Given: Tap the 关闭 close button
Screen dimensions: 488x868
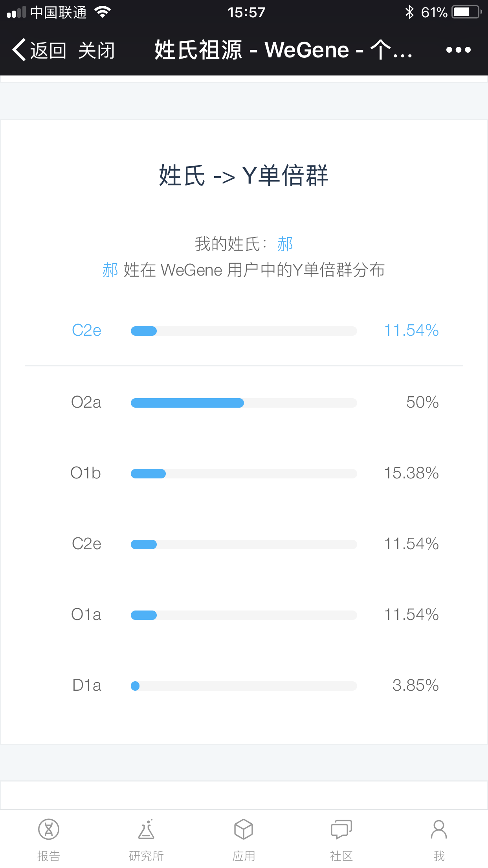Looking at the screenshot, I should [97, 50].
